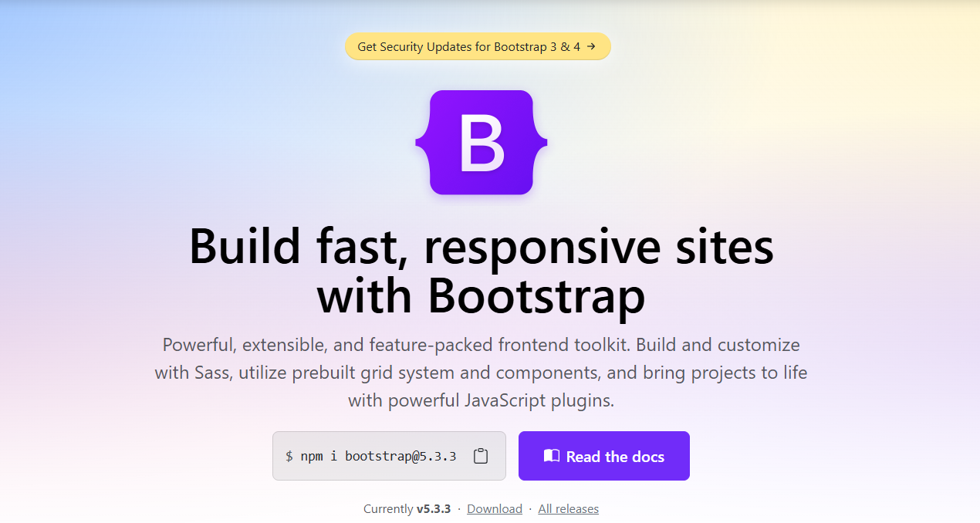Click the Bootstrap purple B logo
980x523 pixels.
pyautogui.click(x=482, y=143)
